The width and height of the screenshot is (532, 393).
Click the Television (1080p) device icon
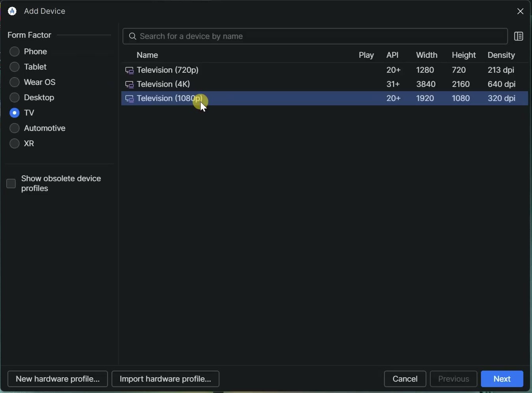[130, 99]
